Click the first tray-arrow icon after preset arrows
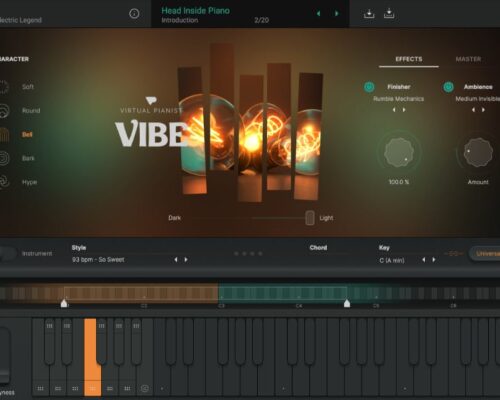 [369, 14]
